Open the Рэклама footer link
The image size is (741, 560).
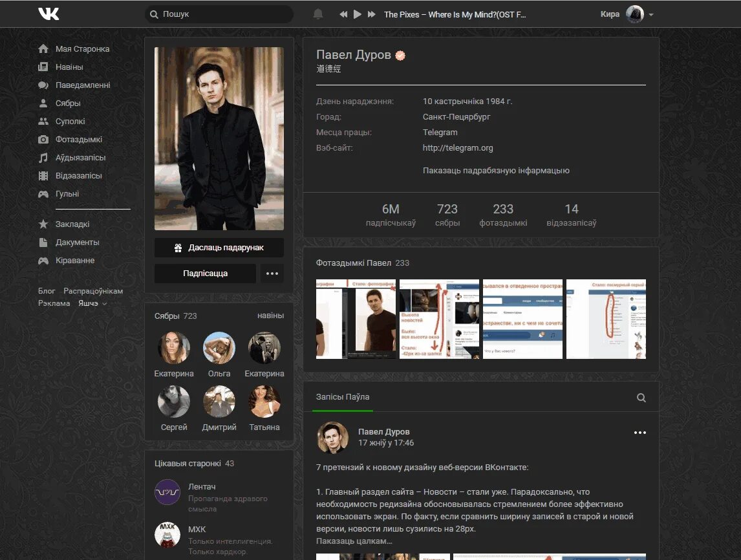point(54,303)
